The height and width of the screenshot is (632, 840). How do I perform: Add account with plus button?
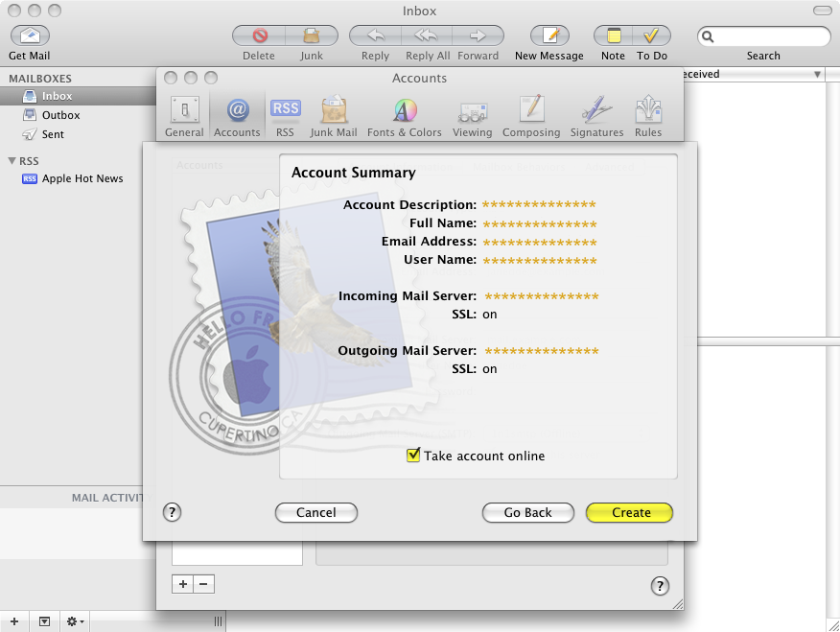(183, 584)
